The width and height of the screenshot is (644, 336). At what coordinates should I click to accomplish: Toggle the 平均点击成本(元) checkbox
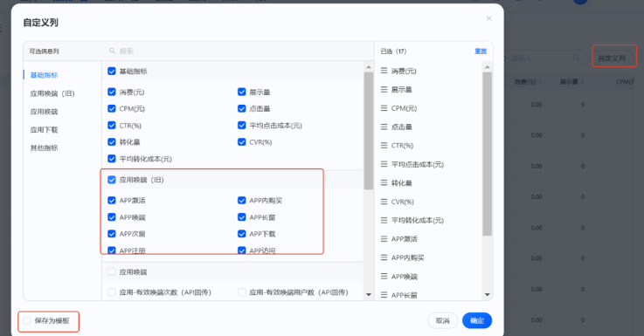[x=241, y=125]
